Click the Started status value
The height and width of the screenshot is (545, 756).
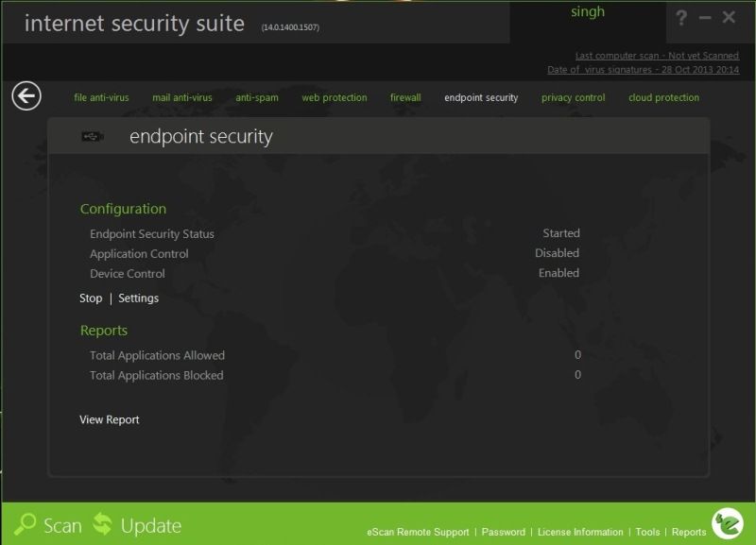pyautogui.click(x=561, y=233)
